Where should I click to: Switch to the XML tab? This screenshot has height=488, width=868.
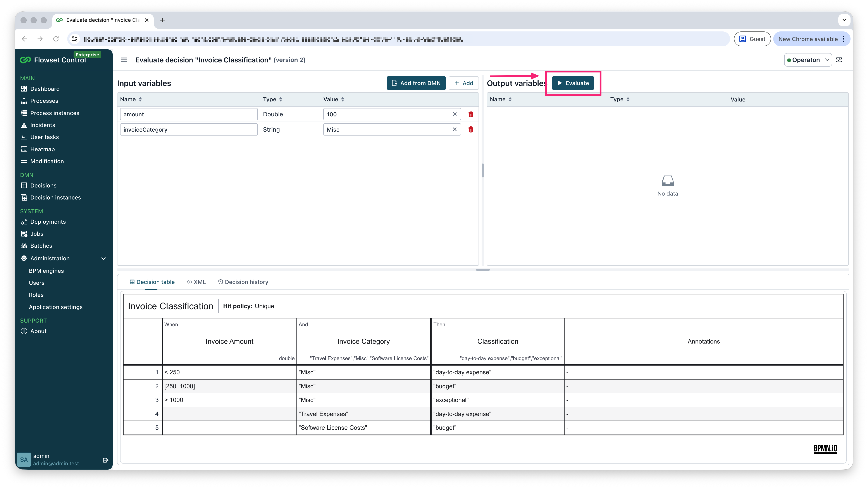[196, 282]
